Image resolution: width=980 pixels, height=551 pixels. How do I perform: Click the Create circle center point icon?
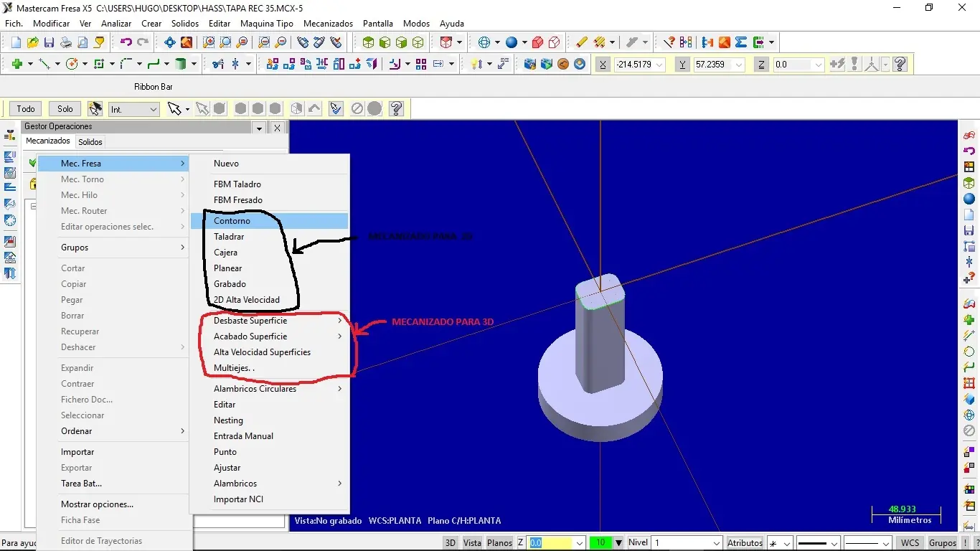pyautogui.click(x=72, y=64)
